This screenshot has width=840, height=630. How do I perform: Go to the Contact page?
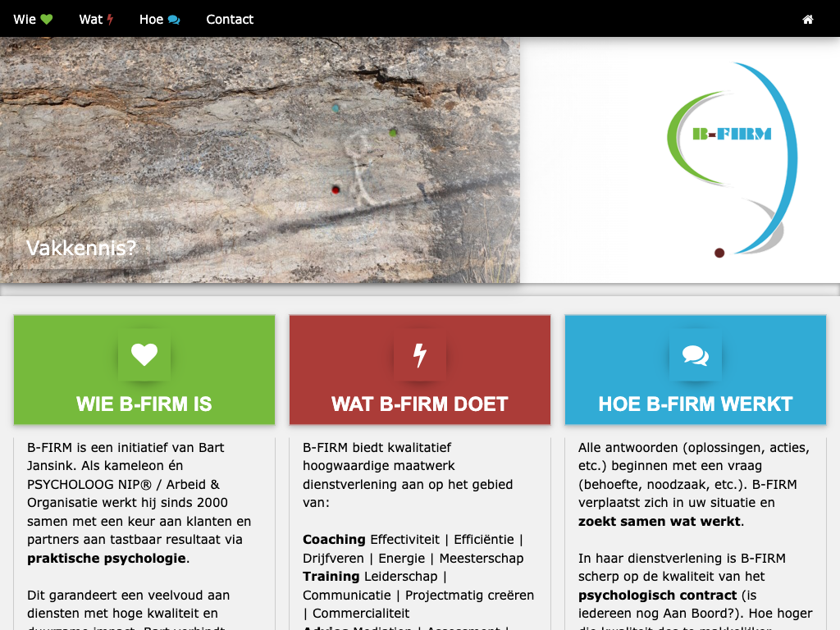pos(230,20)
